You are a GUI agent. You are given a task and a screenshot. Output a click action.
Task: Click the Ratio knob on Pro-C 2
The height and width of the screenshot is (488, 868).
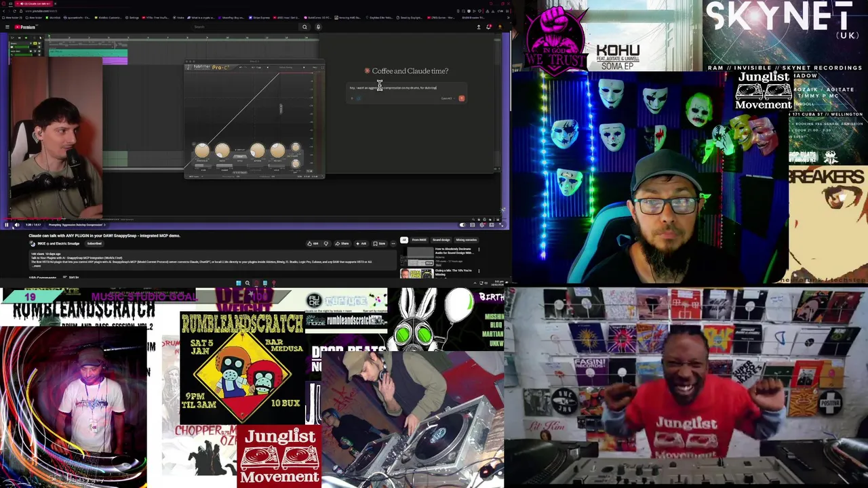pos(222,150)
